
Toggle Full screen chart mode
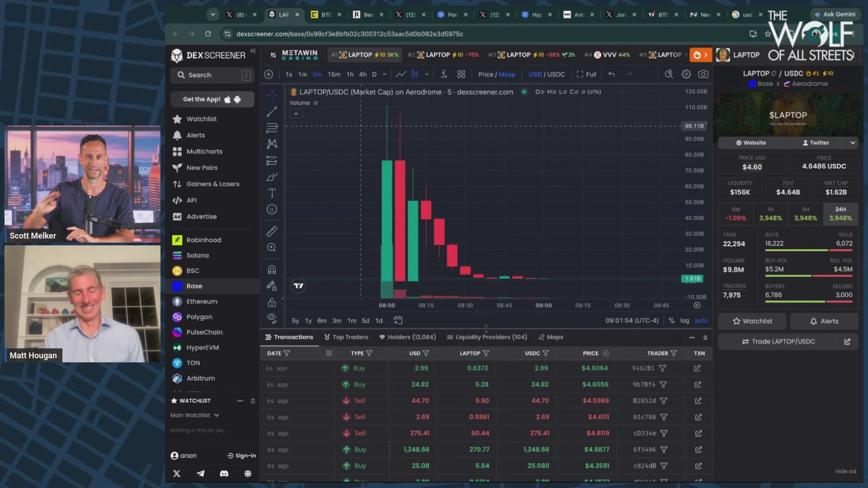coord(586,75)
